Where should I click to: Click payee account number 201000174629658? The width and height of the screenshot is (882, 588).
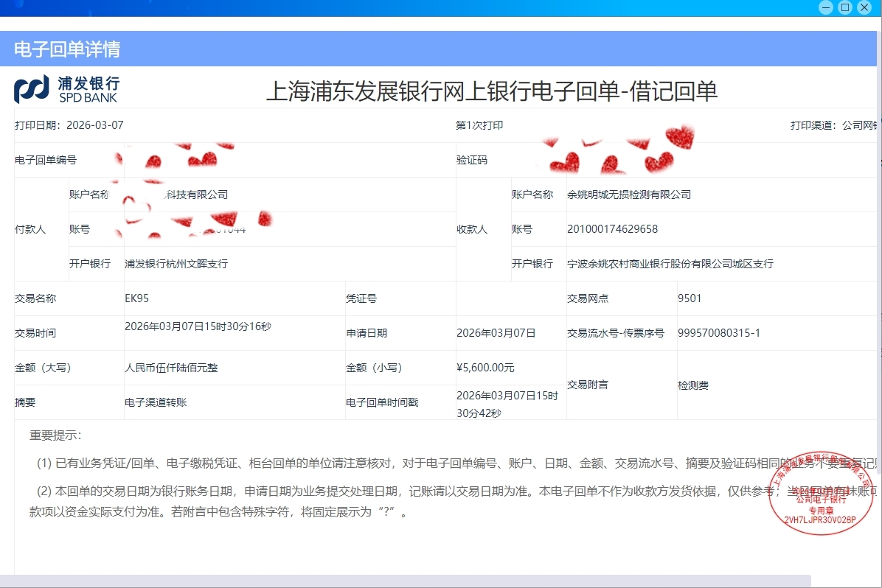point(612,229)
